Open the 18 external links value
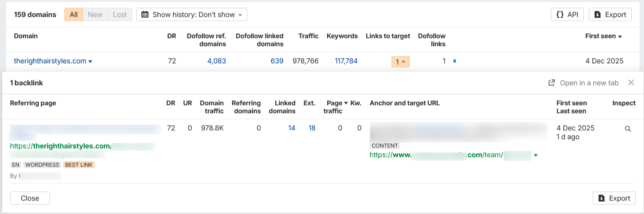This screenshot has height=214, width=644. click(x=312, y=128)
